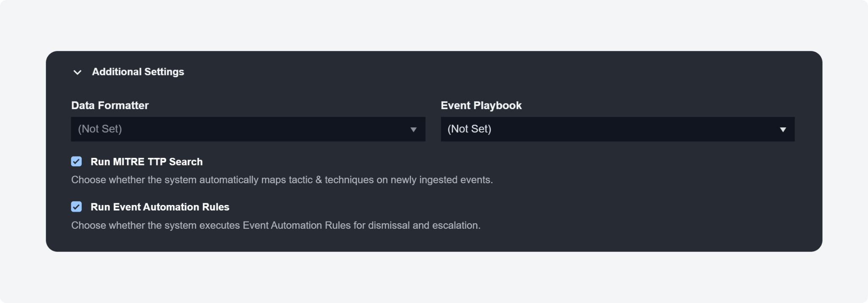This screenshot has height=303, width=868.
Task: Uncheck the Run MITRE TTP Search checkbox
Action: point(76,162)
